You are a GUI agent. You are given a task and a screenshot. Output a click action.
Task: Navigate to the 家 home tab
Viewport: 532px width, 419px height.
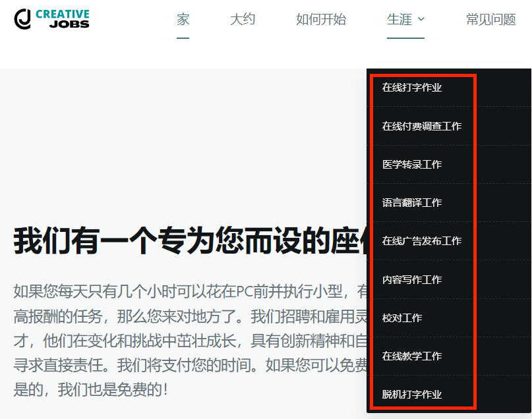[x=183, y=20]
